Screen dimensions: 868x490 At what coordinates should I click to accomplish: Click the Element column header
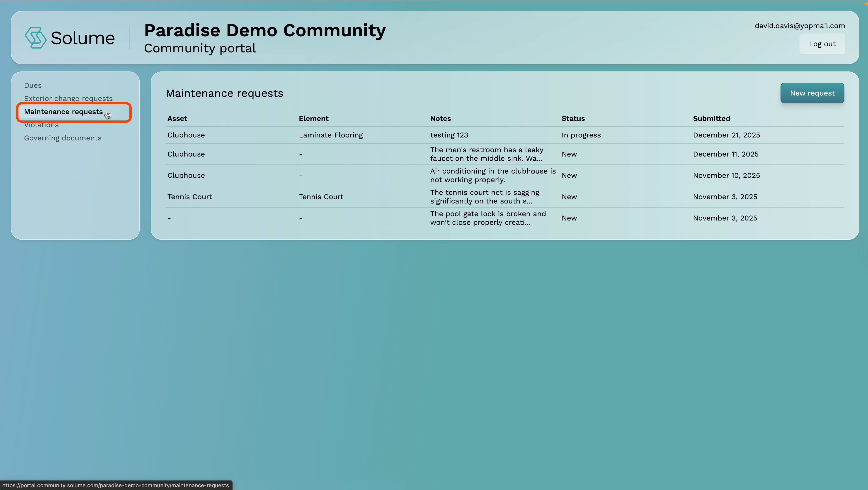[313, 118]
